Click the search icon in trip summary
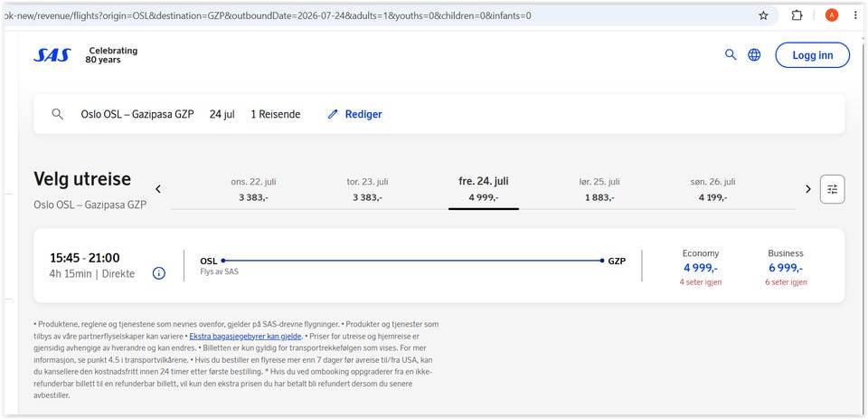The image size is (868, 419). point(57,114)
